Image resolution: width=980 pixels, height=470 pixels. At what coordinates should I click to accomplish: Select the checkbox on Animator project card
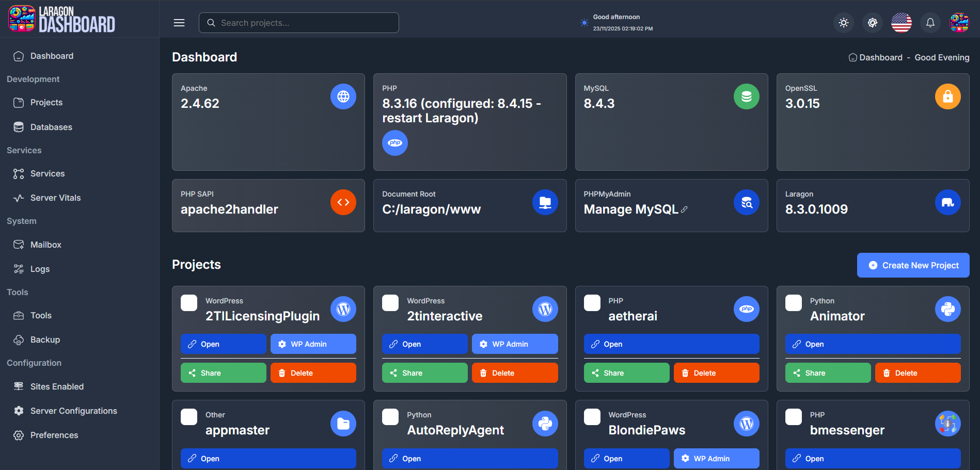click(x=794, y=303)
